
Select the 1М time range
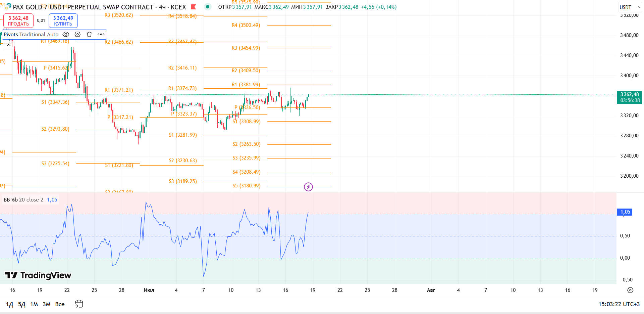(x=34, y=304)
